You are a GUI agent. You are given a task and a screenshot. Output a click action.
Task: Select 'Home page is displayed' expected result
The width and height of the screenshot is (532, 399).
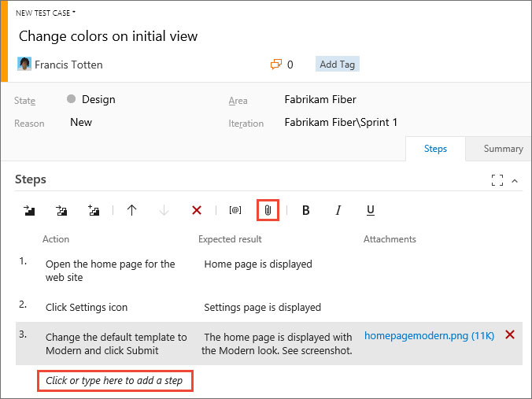258,264
